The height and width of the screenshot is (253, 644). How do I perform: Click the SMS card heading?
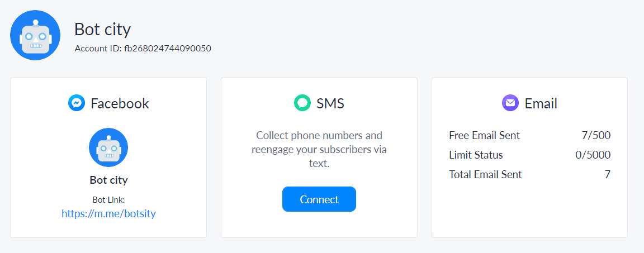point(330,103)
